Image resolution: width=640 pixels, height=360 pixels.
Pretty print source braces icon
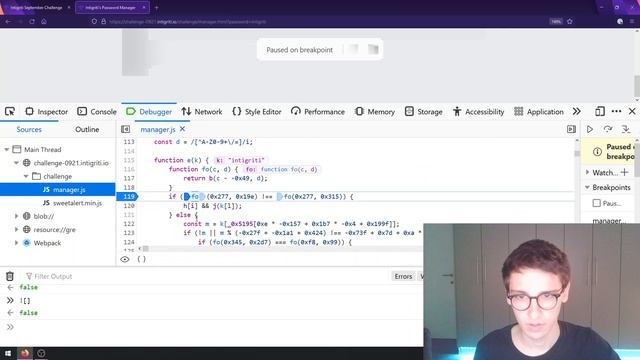[x=141, y=259]
